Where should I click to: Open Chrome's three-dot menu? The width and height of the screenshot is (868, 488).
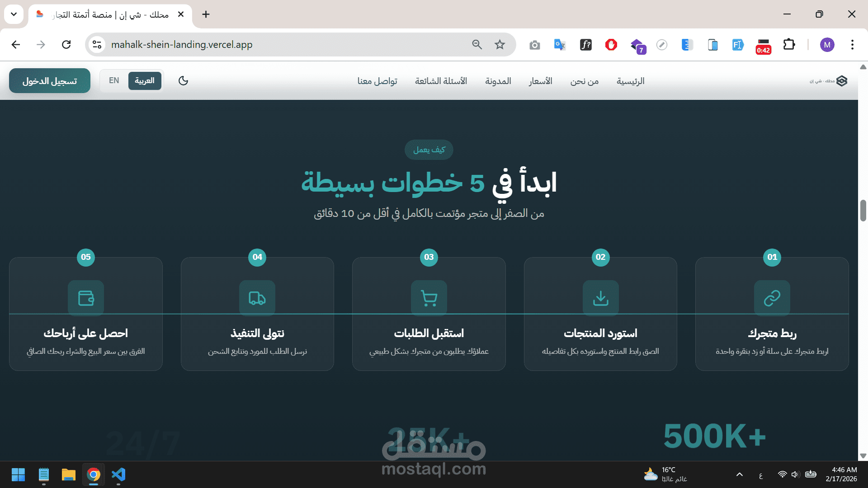[x=852, y=45]
